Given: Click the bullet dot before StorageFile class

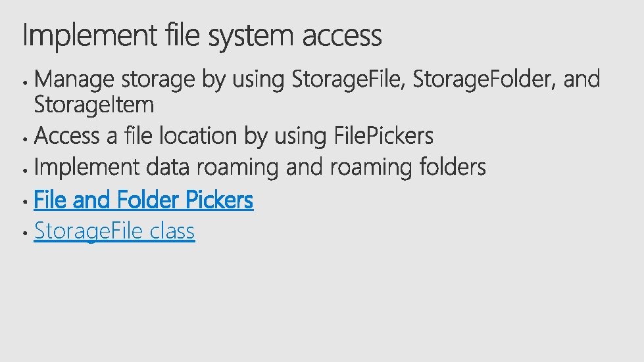Looking at the screenshot, I should click(26, 233).
